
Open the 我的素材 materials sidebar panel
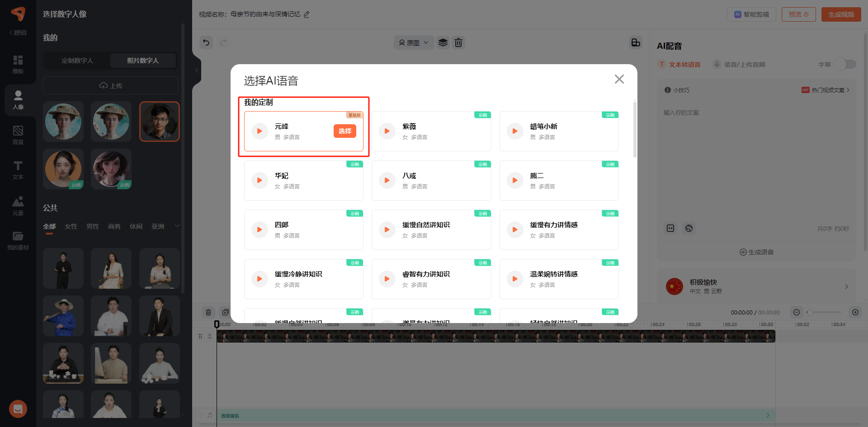[18, 241]
